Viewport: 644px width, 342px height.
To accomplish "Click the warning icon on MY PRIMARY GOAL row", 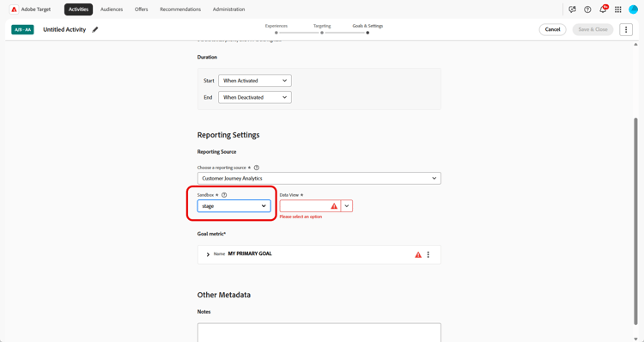I will (418, 255).
